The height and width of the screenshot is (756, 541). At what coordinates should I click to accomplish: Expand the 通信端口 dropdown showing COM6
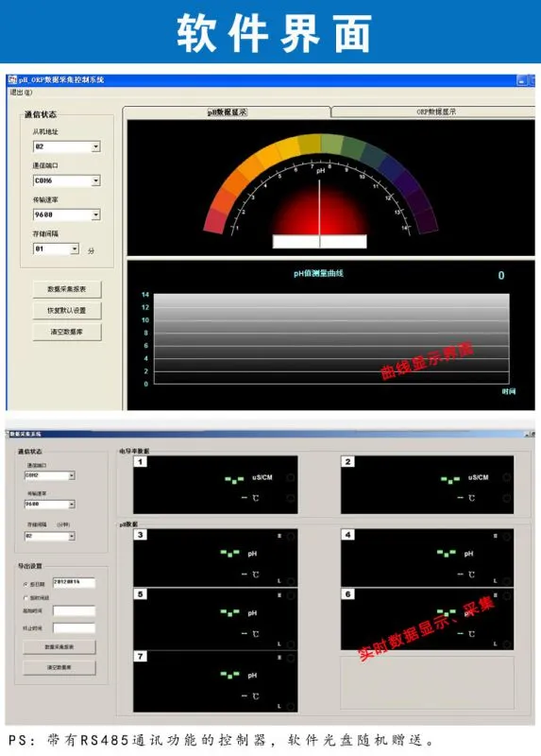click(x=96, y=180)
